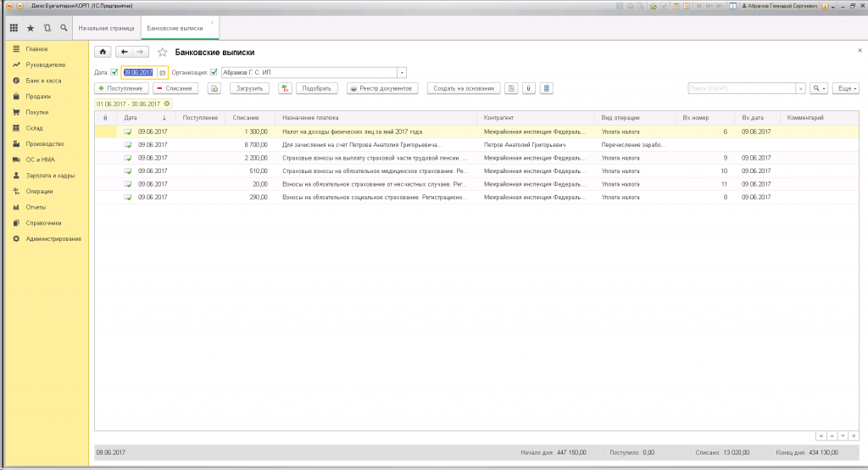Click the document icon after Создать на основании
The height and width of the screenshot is (470, 868).
point(511,88)
